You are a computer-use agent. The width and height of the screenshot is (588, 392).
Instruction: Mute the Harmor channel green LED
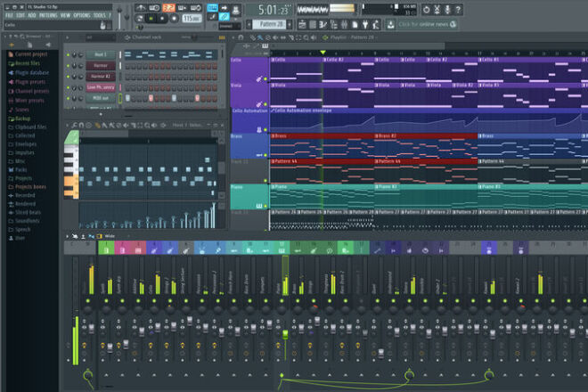68,66
